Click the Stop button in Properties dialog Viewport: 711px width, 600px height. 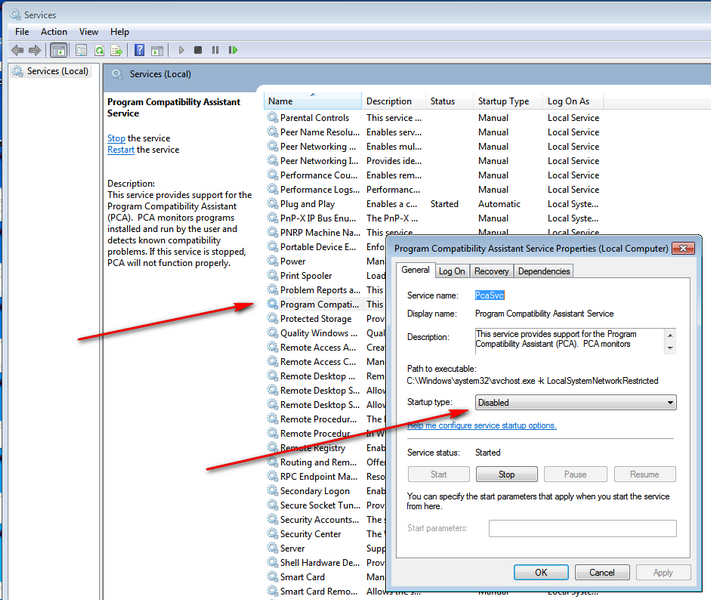coord(506,474)
